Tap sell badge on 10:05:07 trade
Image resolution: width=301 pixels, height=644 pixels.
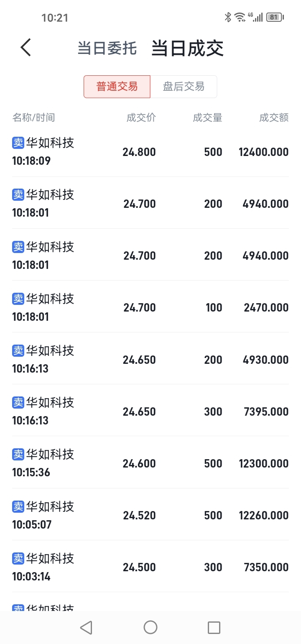click(18, 506)
